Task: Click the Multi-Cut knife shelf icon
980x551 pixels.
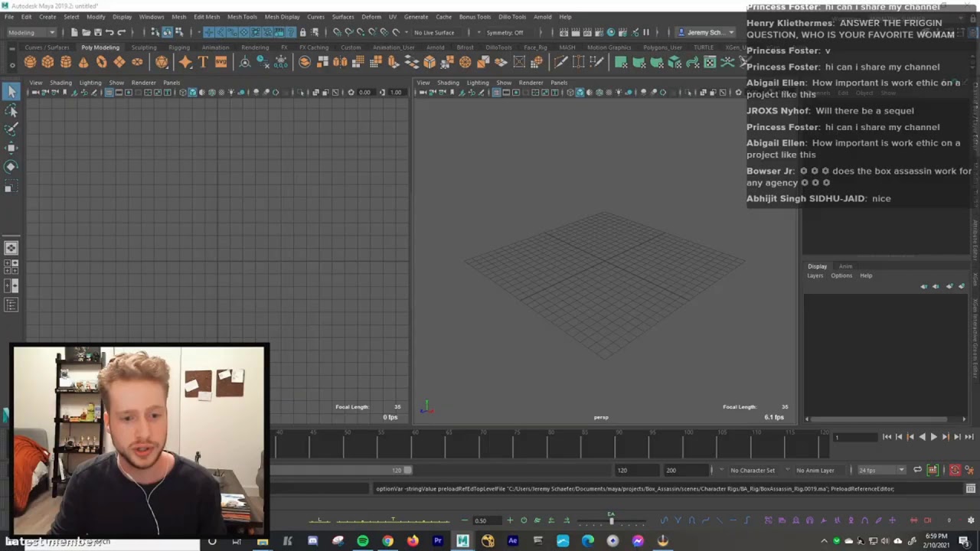Action: pos(560,62)
